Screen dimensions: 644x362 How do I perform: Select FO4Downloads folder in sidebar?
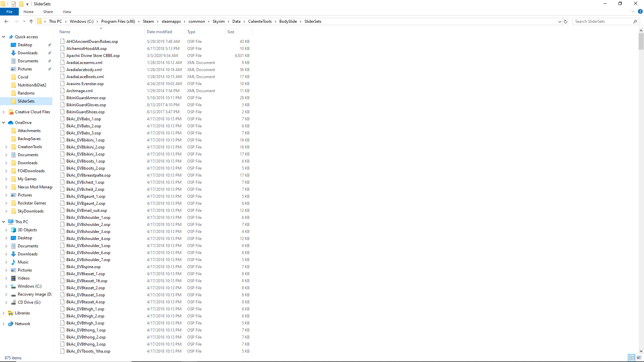click(31, 171)
